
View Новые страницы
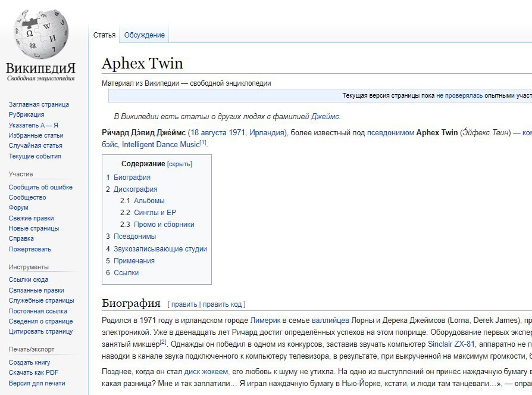tap(34, 228)
